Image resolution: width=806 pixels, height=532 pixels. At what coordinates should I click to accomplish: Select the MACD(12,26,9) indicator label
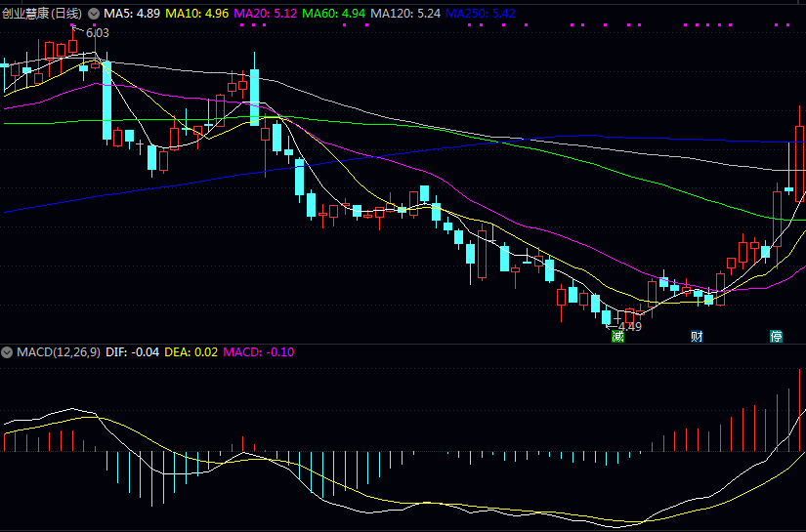click(x=58, y=351)
